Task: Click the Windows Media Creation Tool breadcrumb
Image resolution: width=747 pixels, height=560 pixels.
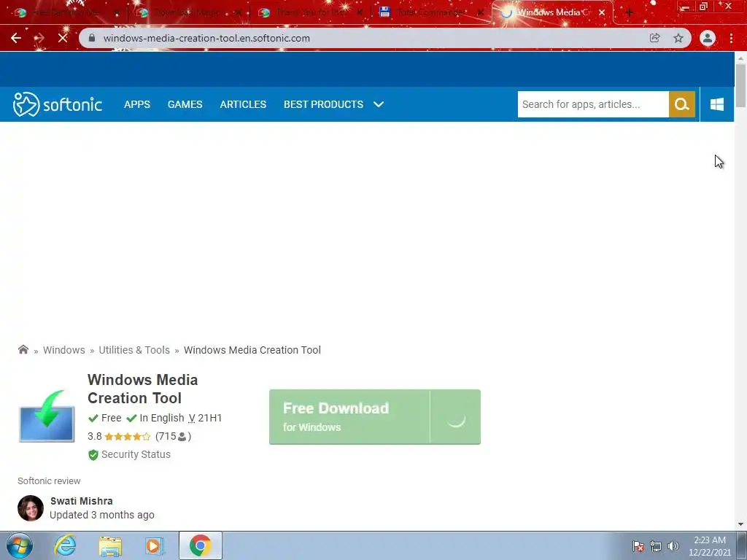Action: click(252, 350)
